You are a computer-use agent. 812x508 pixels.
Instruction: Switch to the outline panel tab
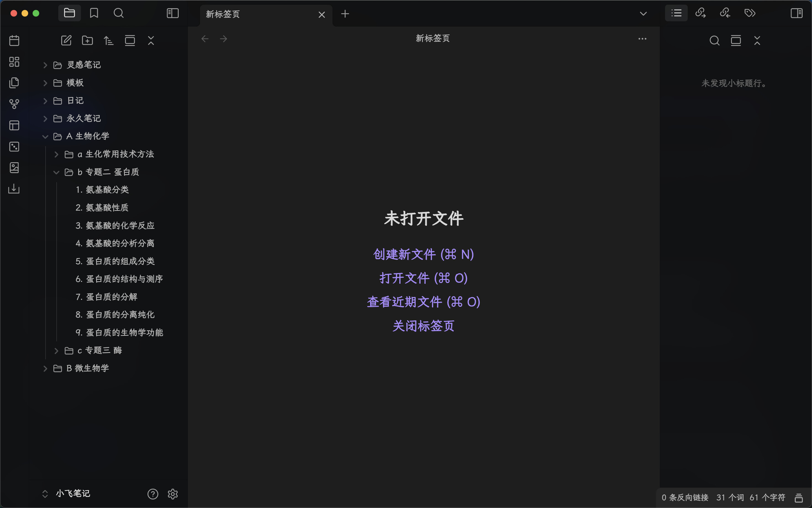click(x=676, y=13)
